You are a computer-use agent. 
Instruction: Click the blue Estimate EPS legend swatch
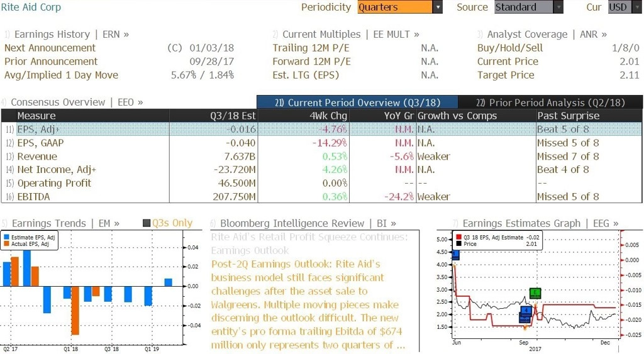pyautogui.click(x=6, y=238)
